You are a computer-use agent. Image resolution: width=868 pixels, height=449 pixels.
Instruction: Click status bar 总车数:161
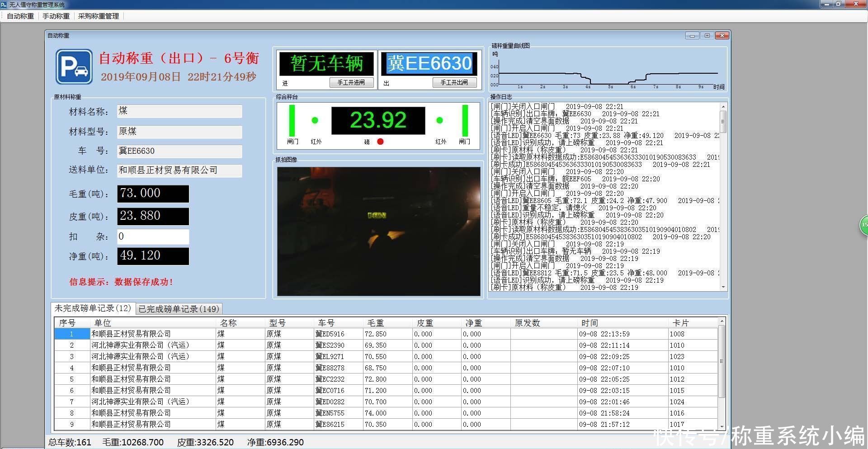(70, 442)
